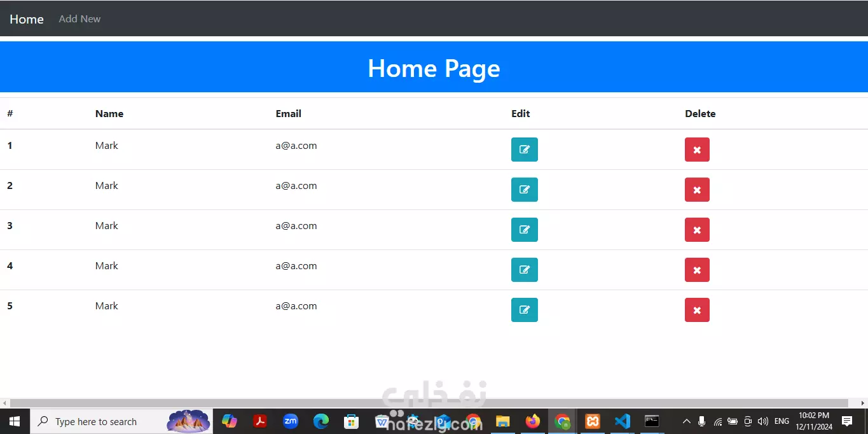Click row number 2 in the table

10,186
